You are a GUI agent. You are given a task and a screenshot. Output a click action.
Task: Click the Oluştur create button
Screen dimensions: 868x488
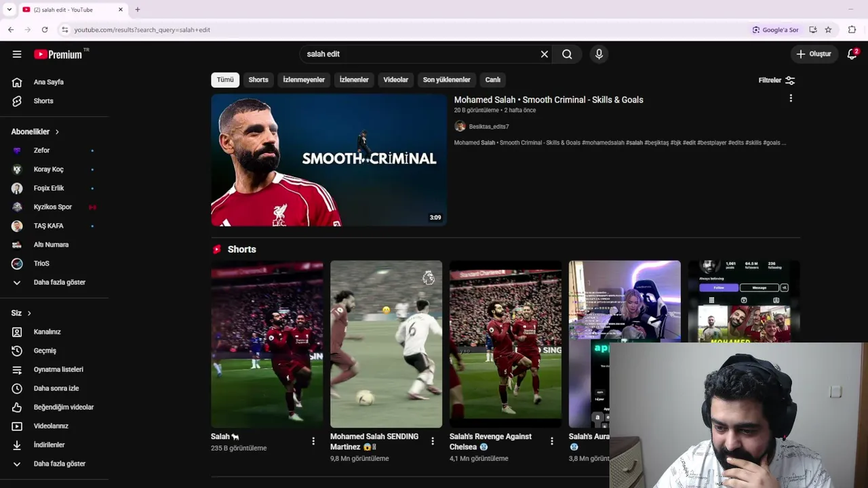tap(814, 54)
